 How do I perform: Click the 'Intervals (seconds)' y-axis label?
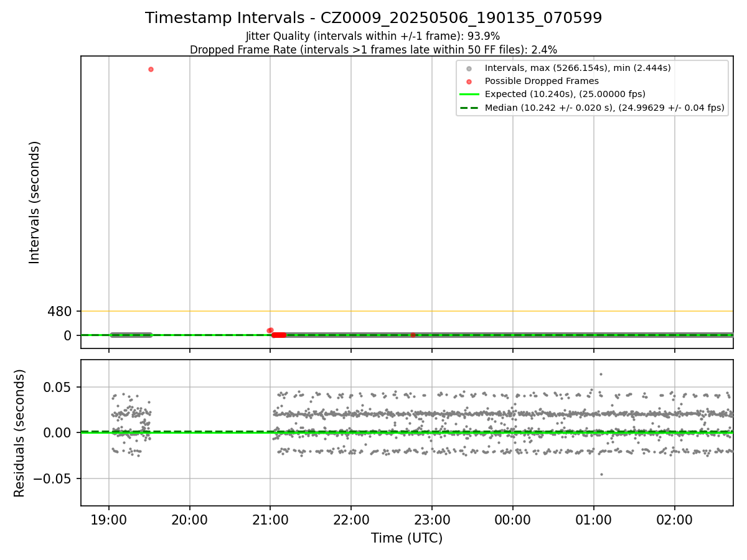coord(35,202)
